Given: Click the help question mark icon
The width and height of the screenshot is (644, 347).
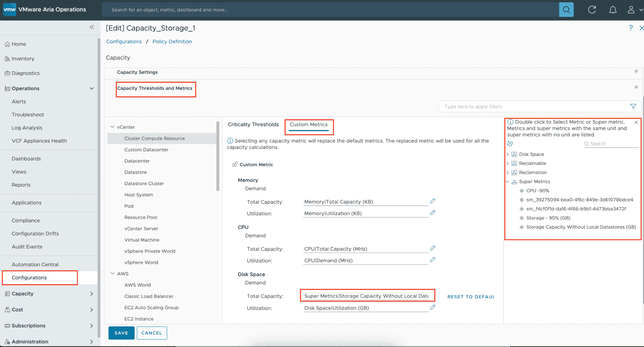Looking at the screenshot, I should (x=630, y=28).
